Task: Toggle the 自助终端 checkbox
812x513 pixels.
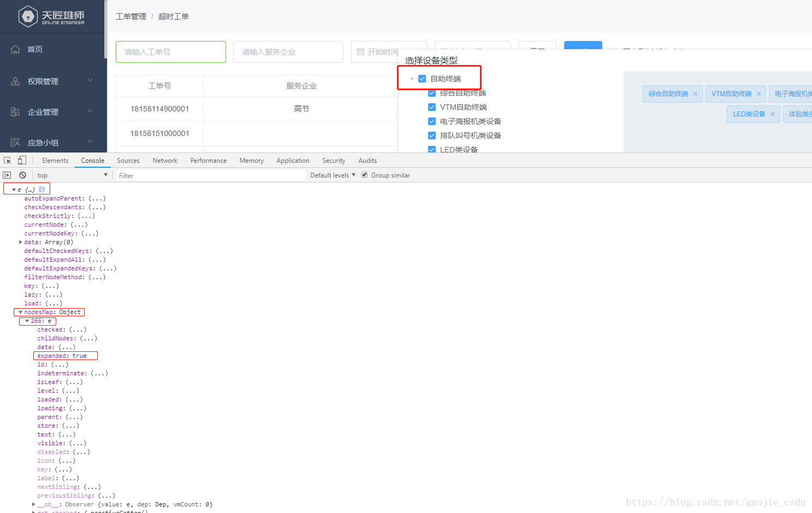Action: [x=422, y=79]
